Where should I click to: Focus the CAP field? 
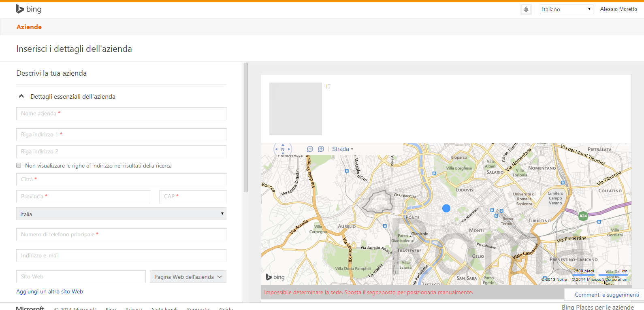pos(193,197)
